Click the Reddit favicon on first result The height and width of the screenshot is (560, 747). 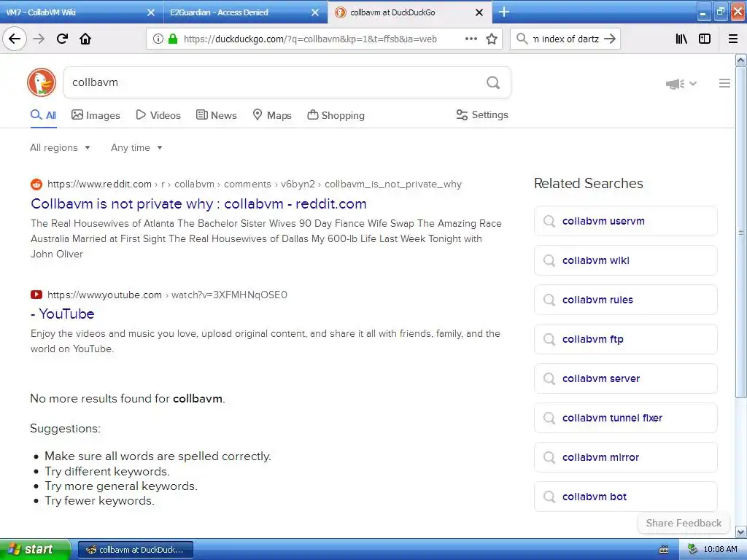[x=36, y=184]
